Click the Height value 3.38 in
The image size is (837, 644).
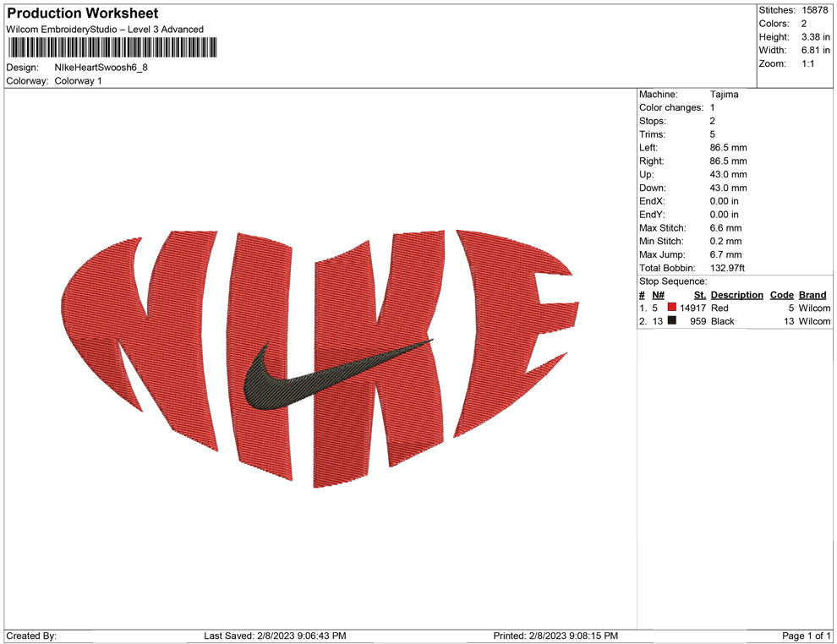(816, 37)
